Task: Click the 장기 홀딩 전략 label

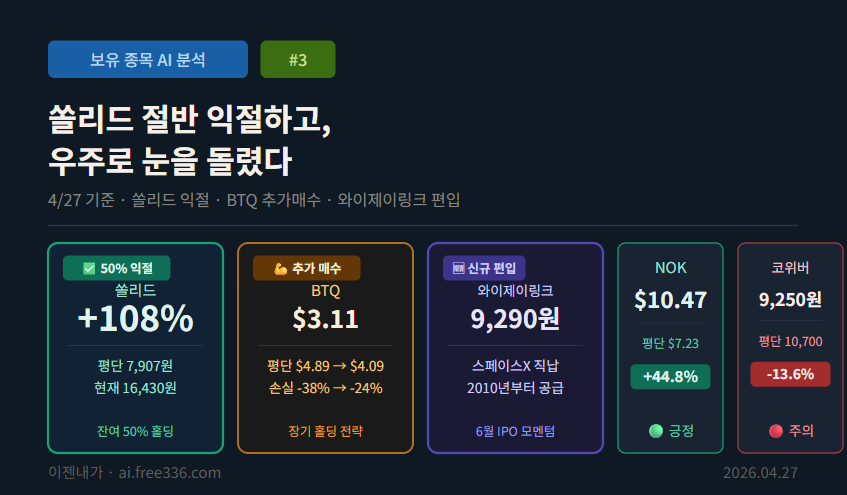Action: click(325, 431)
